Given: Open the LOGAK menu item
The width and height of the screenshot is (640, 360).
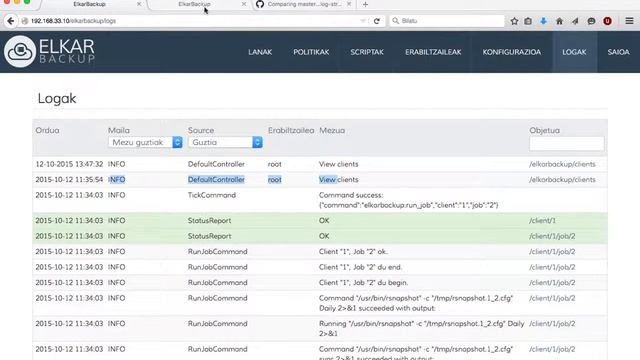Looking at the screenshot, I should (574, 52).
